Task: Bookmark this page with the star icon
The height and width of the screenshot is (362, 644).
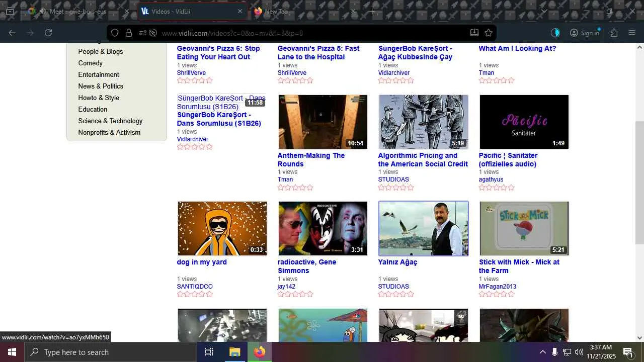Action: tap(488, 33)
